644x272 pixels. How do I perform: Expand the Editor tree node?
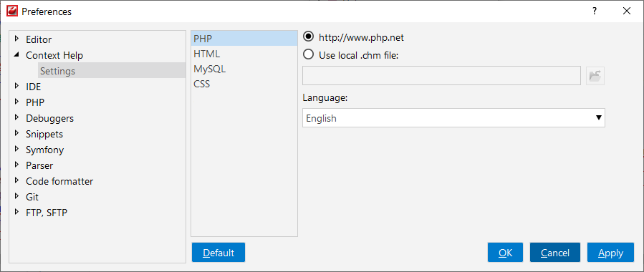(x=16, y=39)
